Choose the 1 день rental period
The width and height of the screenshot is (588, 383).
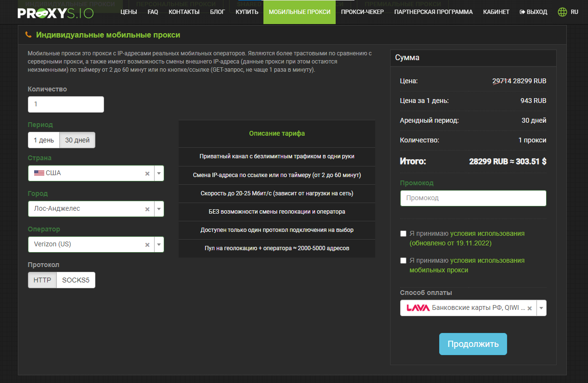click(x=44, y=140)
